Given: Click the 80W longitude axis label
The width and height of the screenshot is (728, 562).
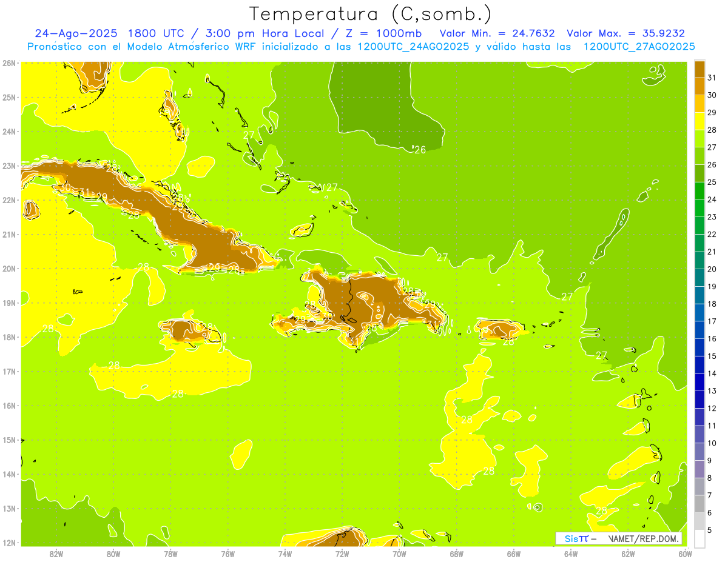Looking at the screenshot, I should (x=113, y=554).
